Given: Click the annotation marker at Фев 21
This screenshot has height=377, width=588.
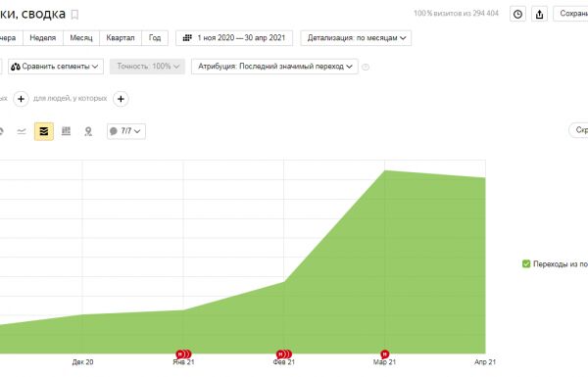Looking at the screenshot, I should pyautogui.click(x=284, y=353).
